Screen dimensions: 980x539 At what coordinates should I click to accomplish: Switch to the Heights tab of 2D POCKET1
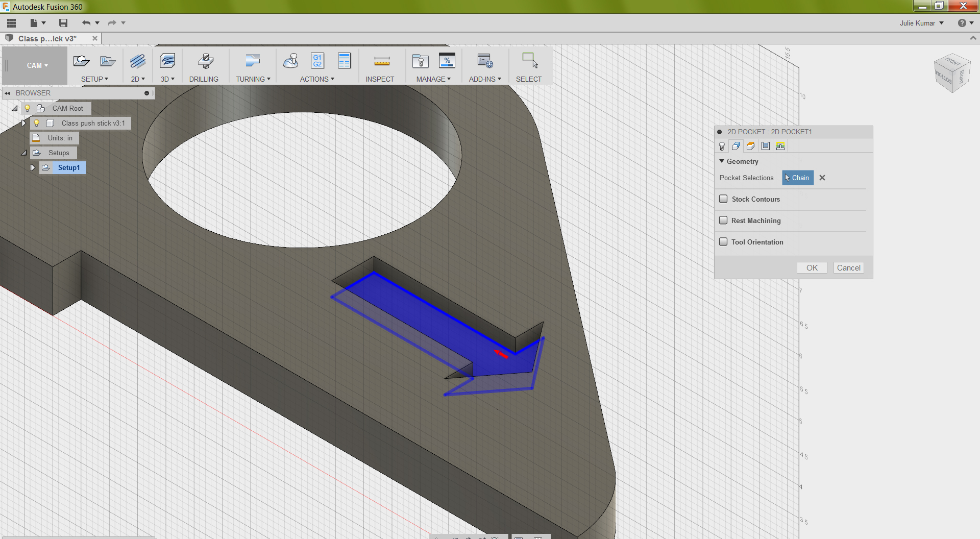[x=750, y=146]
